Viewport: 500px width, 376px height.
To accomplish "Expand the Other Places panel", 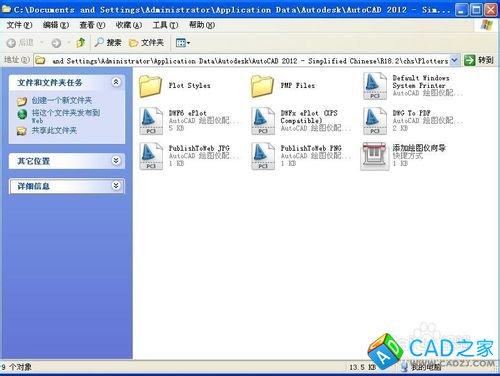I will coord(116,161).
